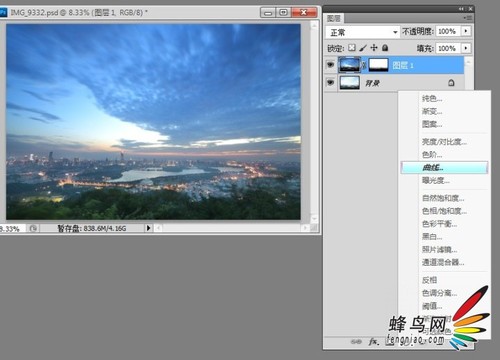Click the cityscape image on the canvas
Viewport: 500px width, 360px height.
(x=153, y=121)
